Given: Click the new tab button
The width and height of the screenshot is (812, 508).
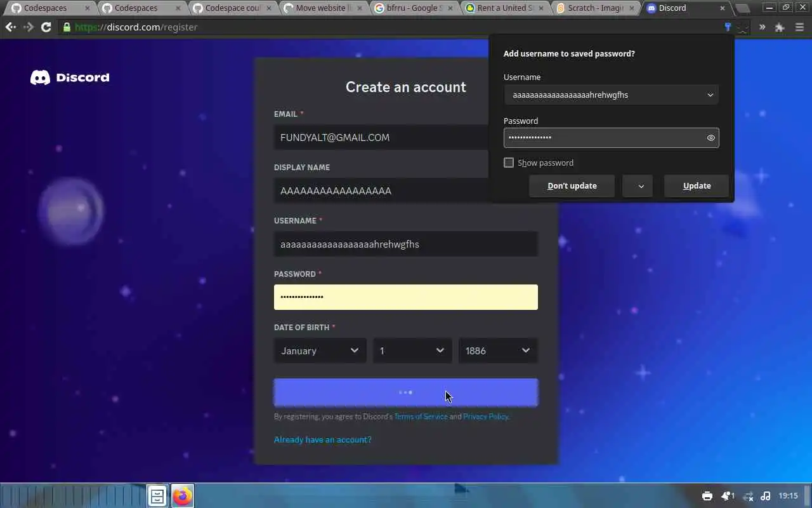Looking at the screenshot, I should (742, 8).
